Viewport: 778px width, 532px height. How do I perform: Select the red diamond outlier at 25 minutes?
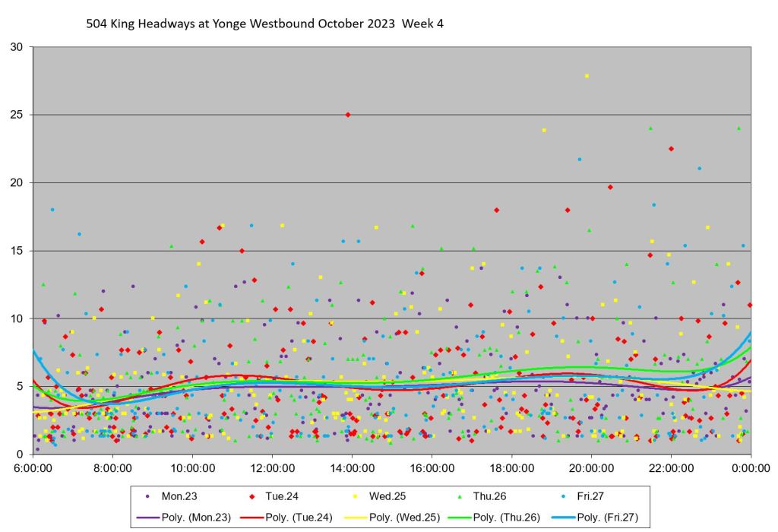click(348, 115)
